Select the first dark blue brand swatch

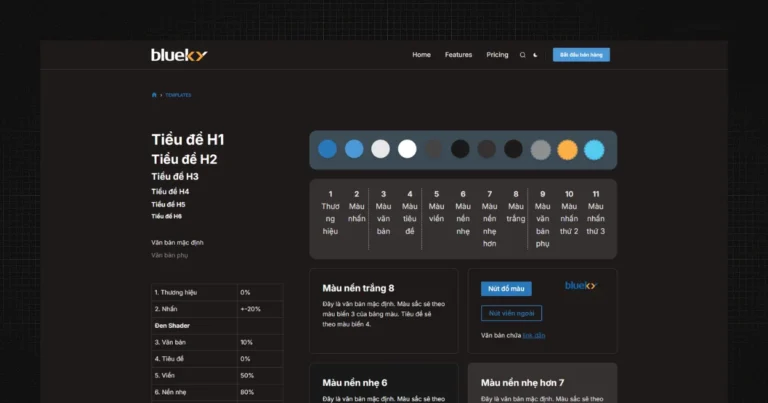pos(327,149)
